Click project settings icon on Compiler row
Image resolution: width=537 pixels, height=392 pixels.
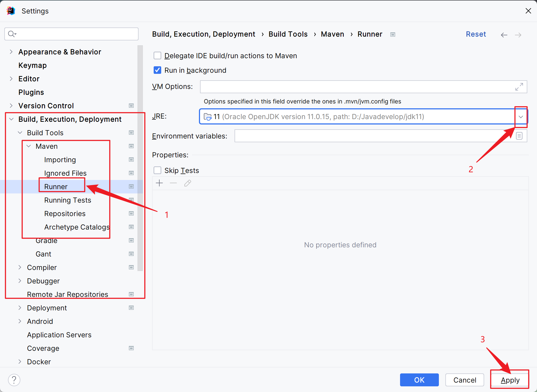point(131,267)
